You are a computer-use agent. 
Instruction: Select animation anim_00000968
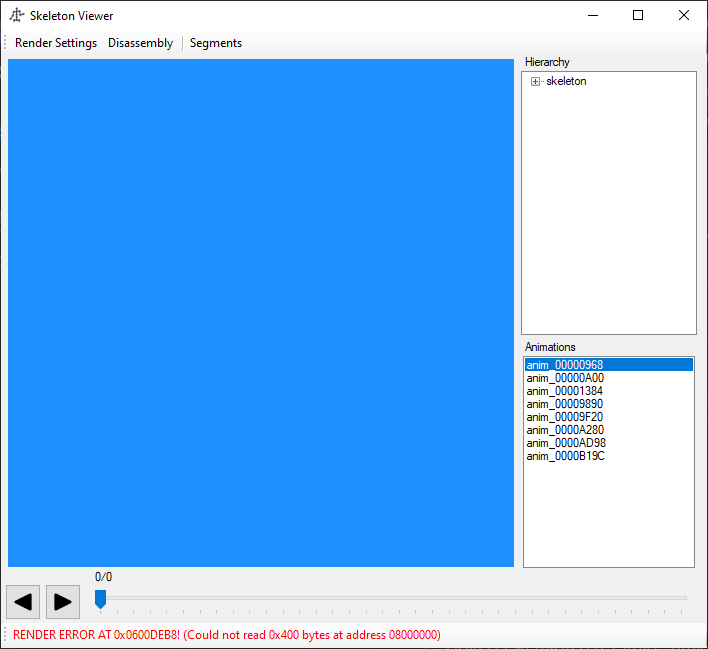tap(565, 365)
